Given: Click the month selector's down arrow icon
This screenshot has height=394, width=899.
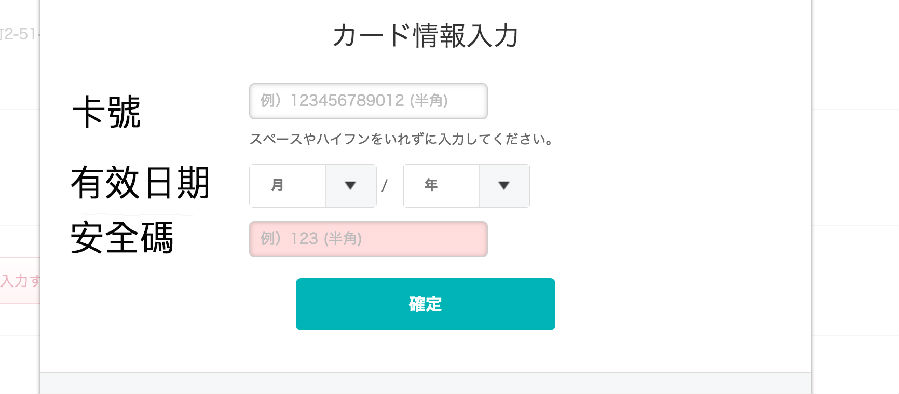Looking at the screenshot, I should (350, 186).
